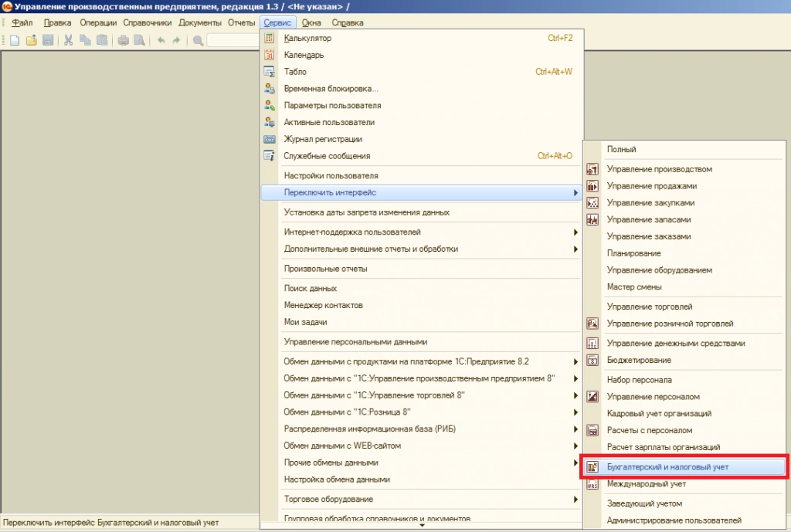This screenshot has width=791, height=532.
Task: Click the Undo arrow toolbar icon
Action: coord(161,40)
